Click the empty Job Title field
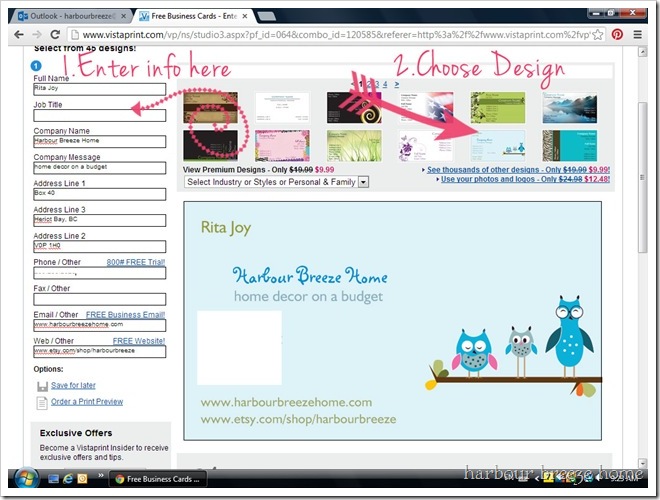This screenshot has height=500, width=660. point(100,115)
